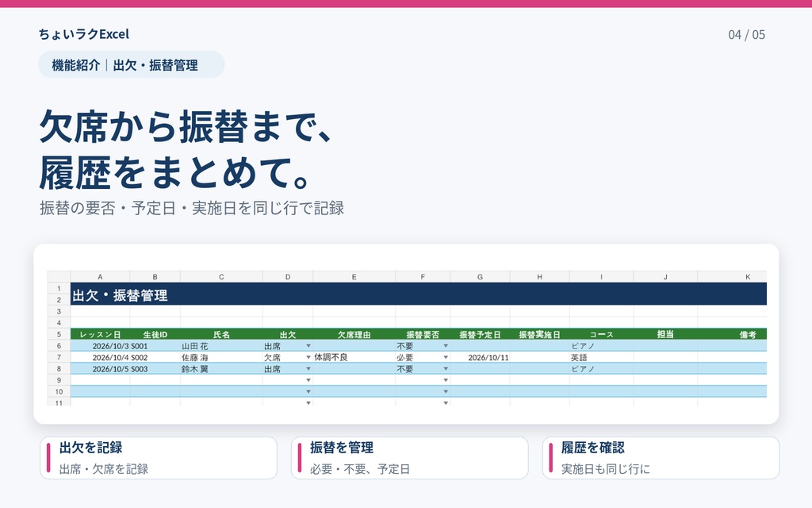The height and width of the screenshot is (508, 812).
Task: Click the 出欠・振替管理 sheet title cell
Action: pos(419,294)
